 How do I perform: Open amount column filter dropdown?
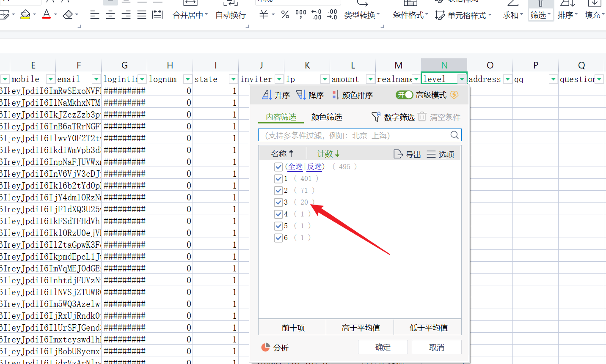(371, 79)
